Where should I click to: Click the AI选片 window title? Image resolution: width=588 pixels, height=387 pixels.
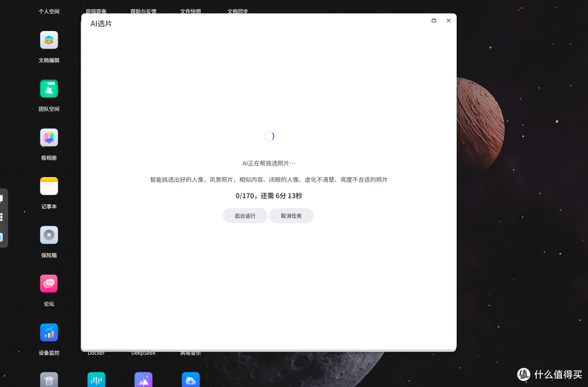tap(101, 23)
